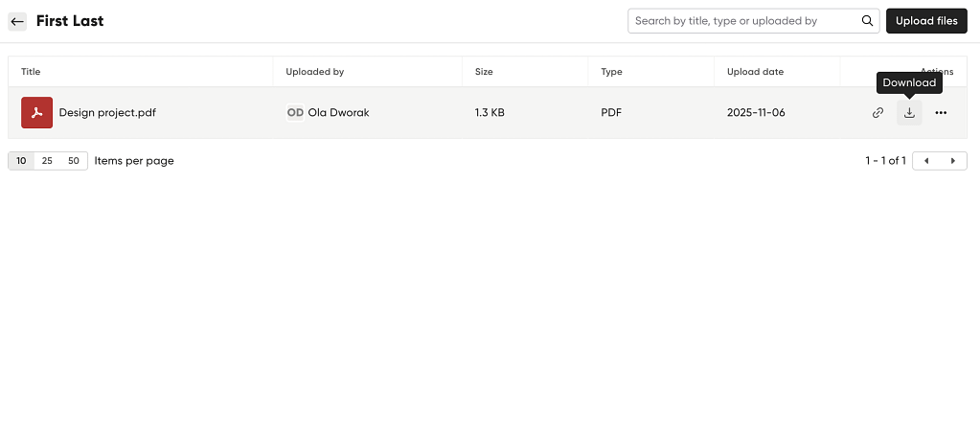Sort by the Title column header
980x435 pixels.
tap(31, 72)
